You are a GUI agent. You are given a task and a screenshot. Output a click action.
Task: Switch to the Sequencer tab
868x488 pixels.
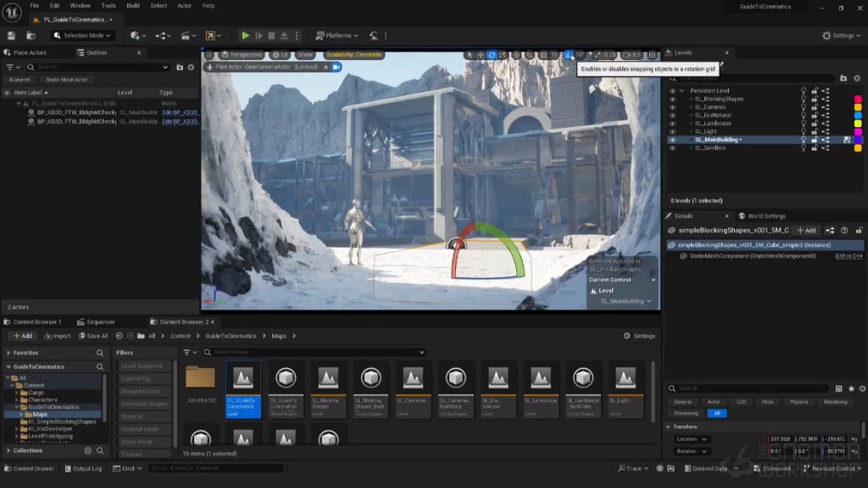click(x=96, y=322)
